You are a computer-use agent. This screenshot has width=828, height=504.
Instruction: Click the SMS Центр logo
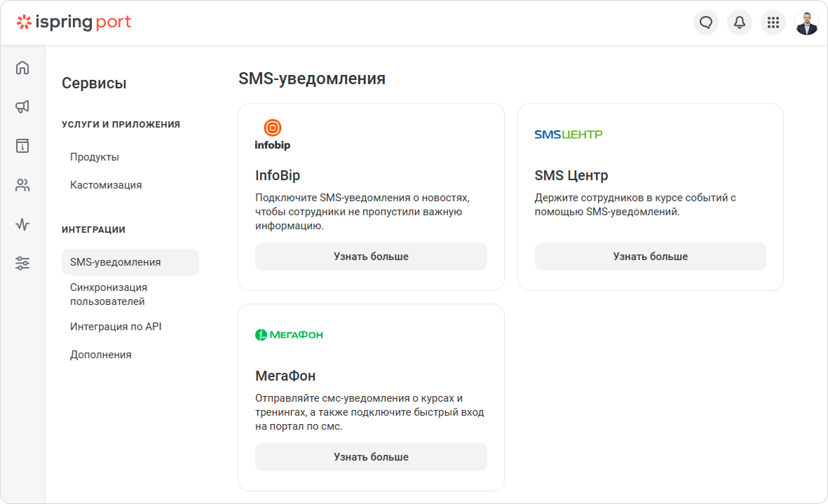pyautogui.click(x=568, y=135)
